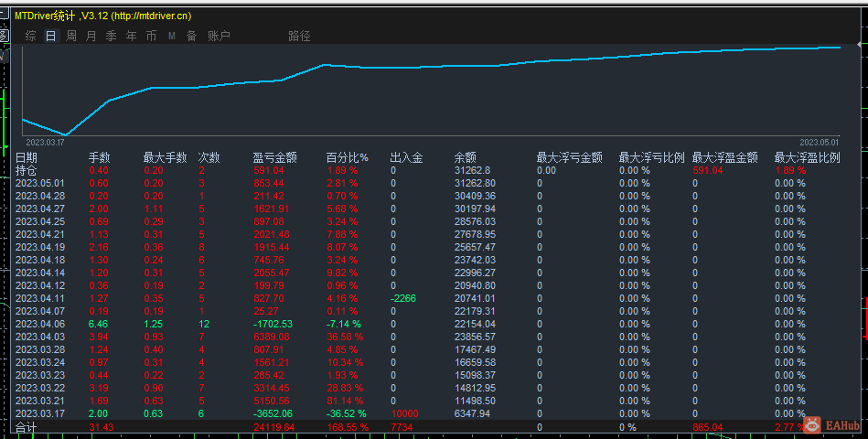The height and width of the screenshot is (439, 868).
Task: Click the 最大浮盈金额 column header
Action: tap(724, 158)
